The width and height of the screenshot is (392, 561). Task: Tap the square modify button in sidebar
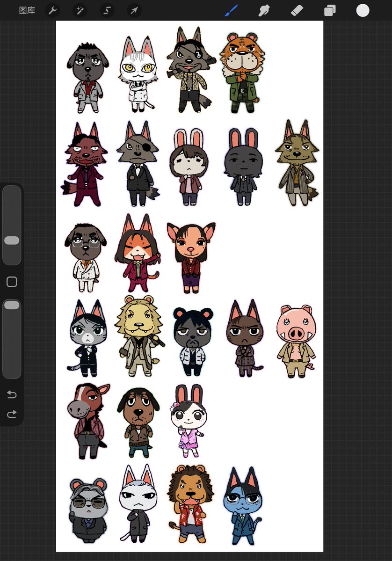pos(12,282)
